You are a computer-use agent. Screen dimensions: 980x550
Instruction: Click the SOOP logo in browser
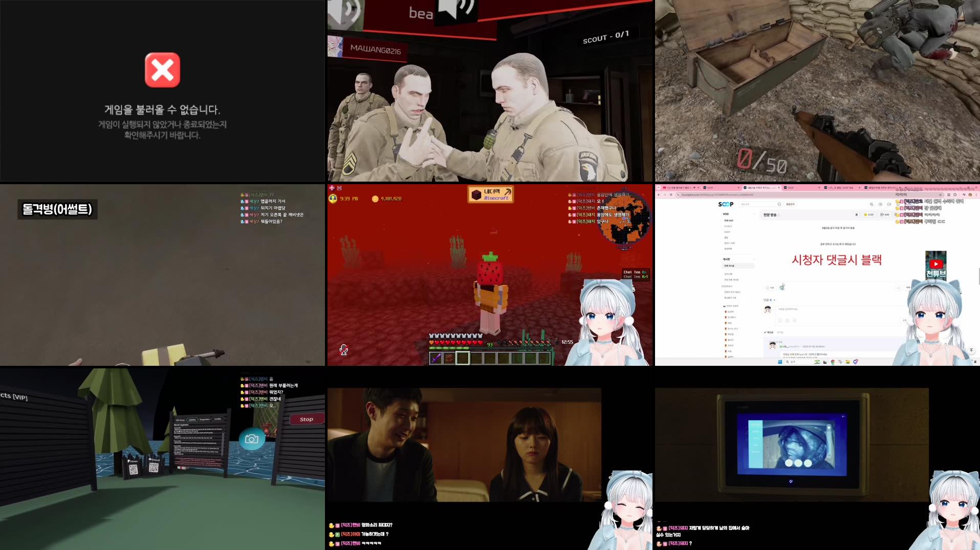tap(725, 204)
